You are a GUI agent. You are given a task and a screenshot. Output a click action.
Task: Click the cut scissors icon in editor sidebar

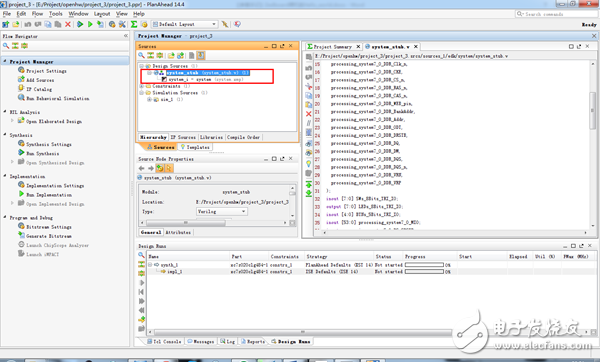[x=309, y=86]
